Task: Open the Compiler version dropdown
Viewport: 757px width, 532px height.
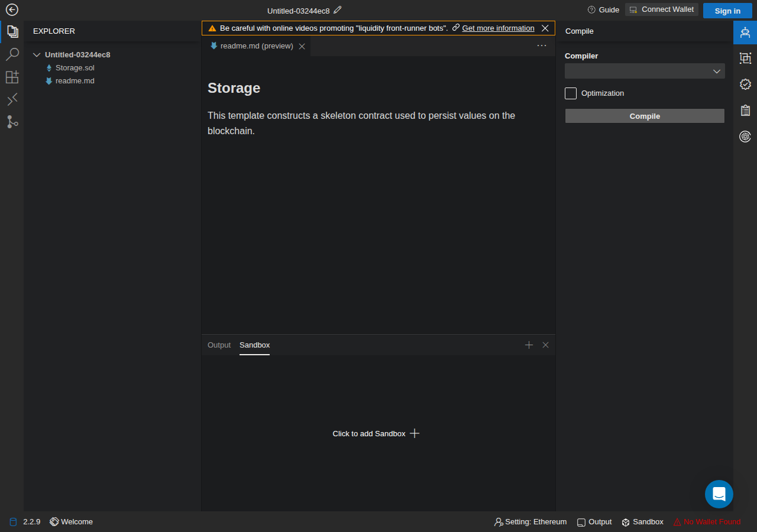Action: (x=645, y=71)
